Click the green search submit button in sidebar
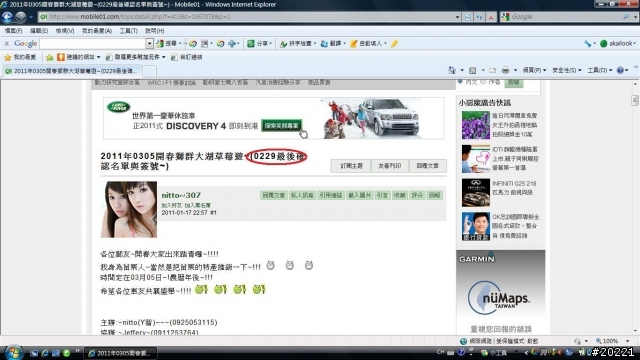The image size is (640, 360). coord(513,82)
